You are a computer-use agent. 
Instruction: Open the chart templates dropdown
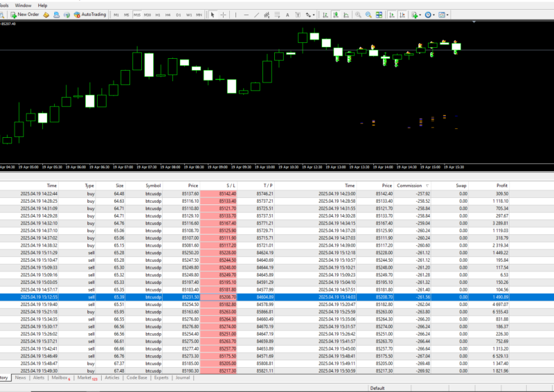coord(443,15)
